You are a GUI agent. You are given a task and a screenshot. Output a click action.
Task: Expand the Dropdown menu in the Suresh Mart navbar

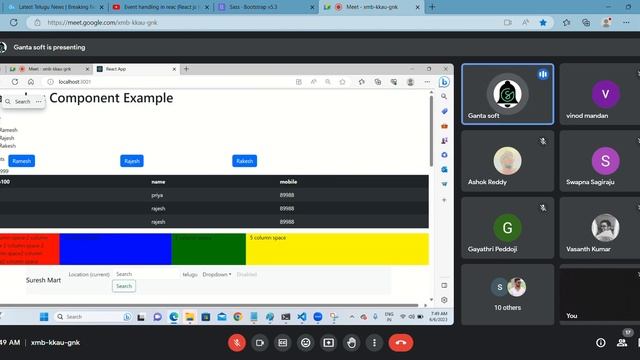click(x=217, y=275)
